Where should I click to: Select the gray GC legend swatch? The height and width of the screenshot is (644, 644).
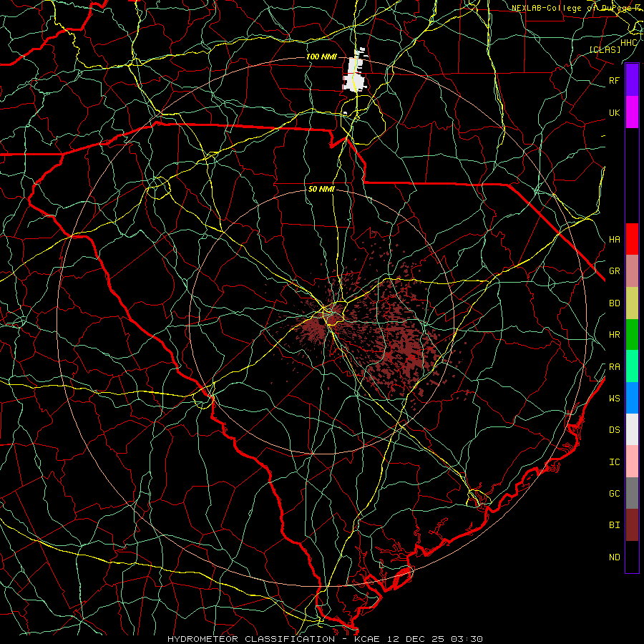point(632,493)
